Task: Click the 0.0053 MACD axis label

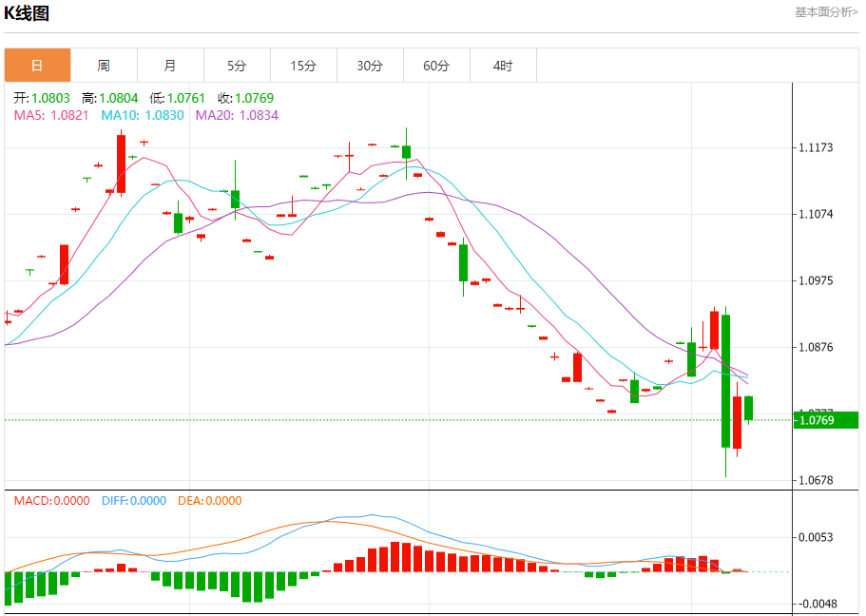Action: coord(816,537)
